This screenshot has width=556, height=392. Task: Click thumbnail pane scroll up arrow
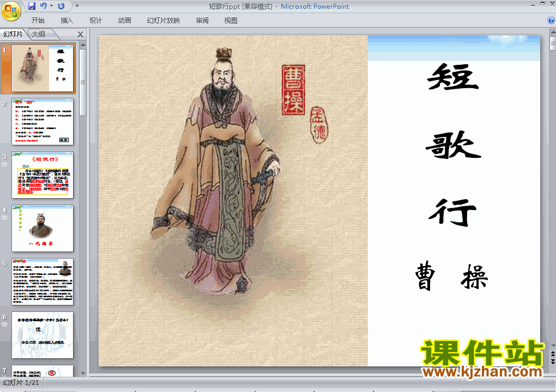83,45
